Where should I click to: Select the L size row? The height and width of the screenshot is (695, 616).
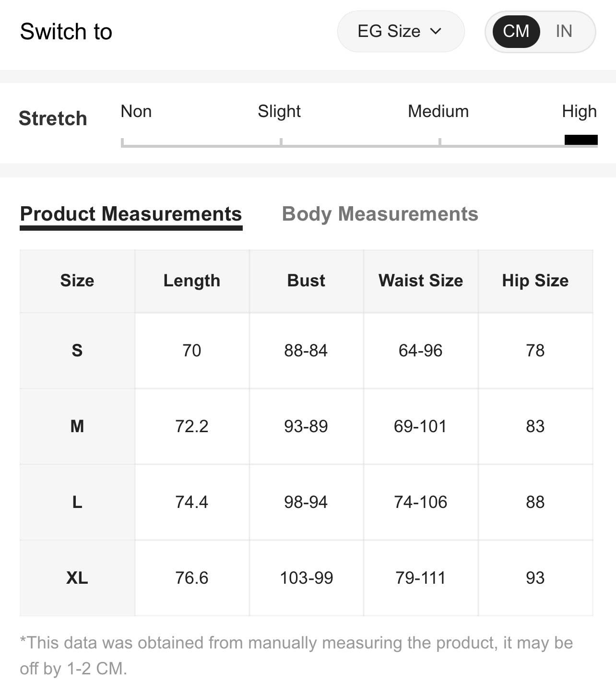click(x=77, y=502)
